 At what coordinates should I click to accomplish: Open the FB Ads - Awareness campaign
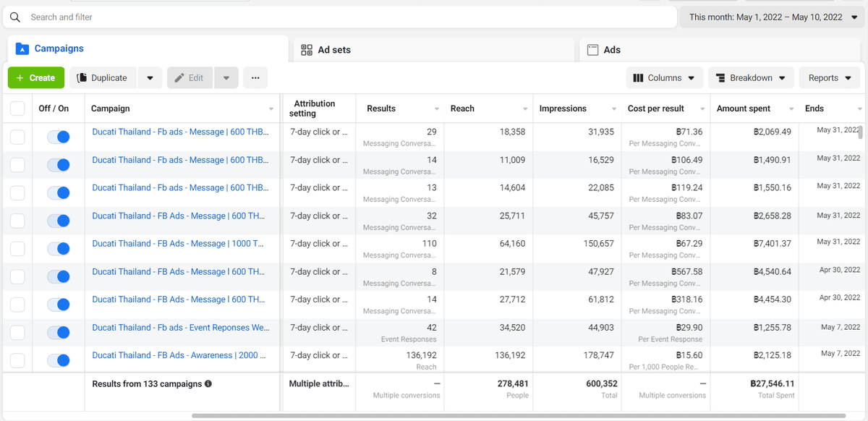pos(179,355)
